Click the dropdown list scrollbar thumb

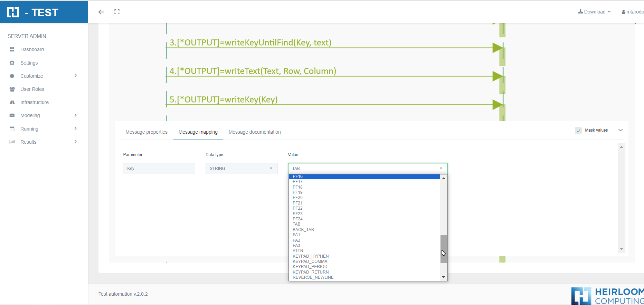[444, 249]
